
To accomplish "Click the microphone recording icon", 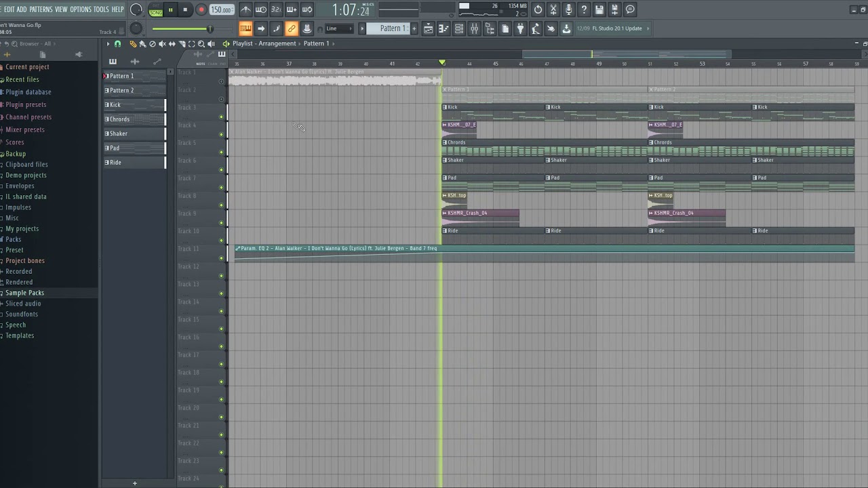I will point(568,9).
